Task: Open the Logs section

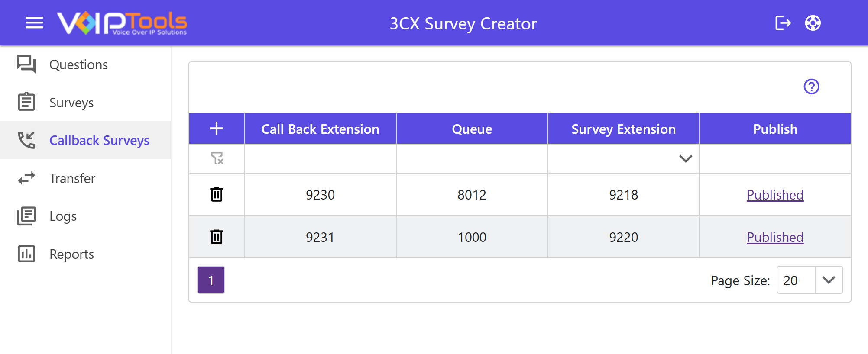Action: click(63, 216)
